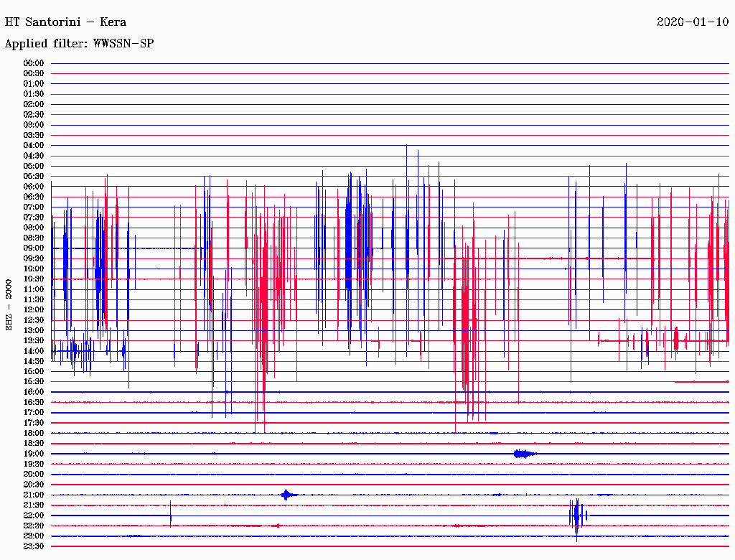Image resolution: width=735 pixels, height=560 pixels.
Task: Click the '17:00' time label
Action: (x=34, y=413)
